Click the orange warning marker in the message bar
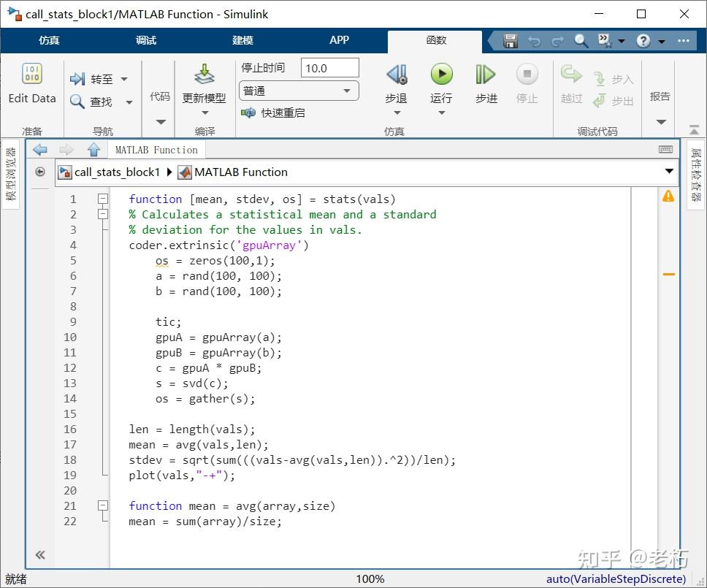 pyautogui.click(x=669, y=274)
